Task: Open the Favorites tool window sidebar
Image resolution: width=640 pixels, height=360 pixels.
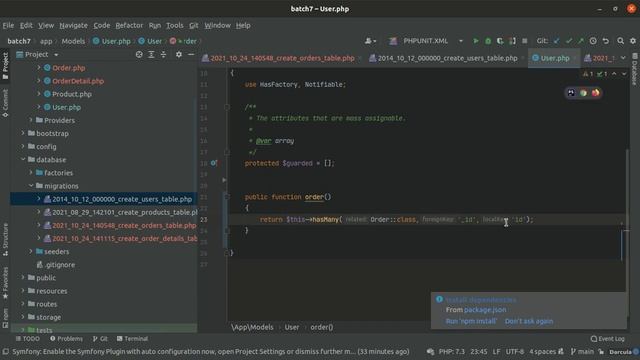Action: coord(5,283)
